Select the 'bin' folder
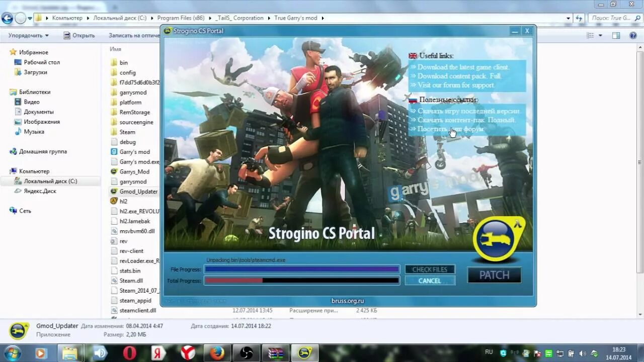The image size is (644, 362). [x=124, y=63]
